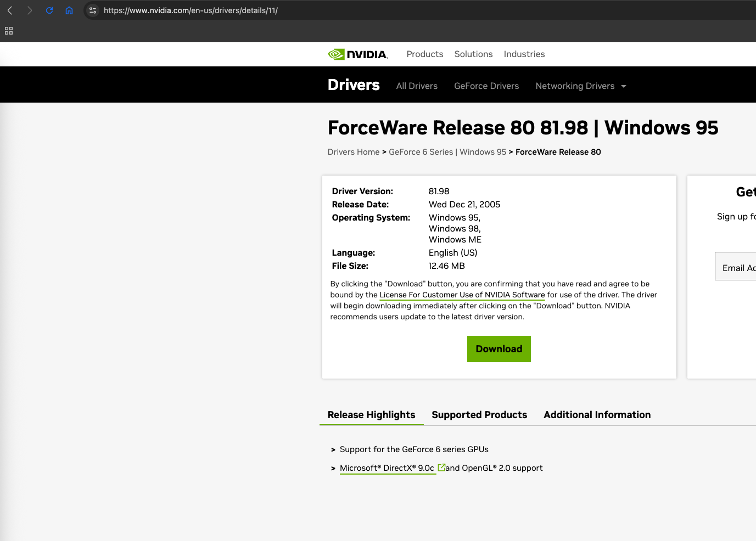Open site settings icon in address bar
The image size is (756, 541).
[93, 10]
